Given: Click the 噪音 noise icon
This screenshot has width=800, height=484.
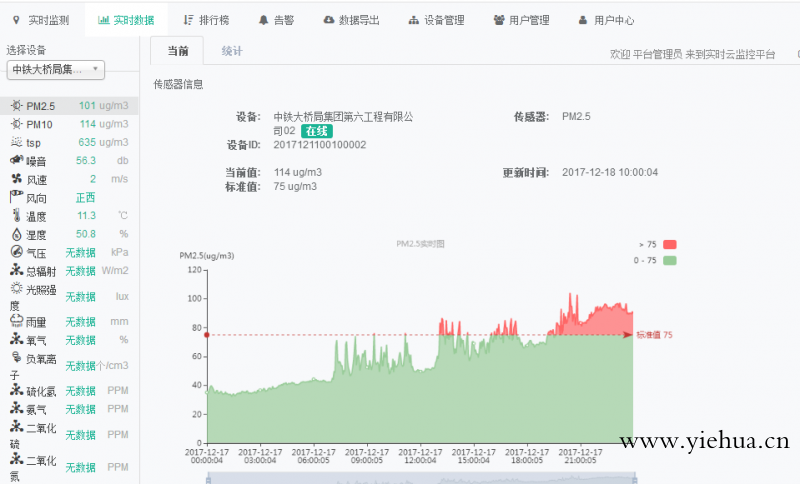Looking at the screenshot, I should point(16,160).
